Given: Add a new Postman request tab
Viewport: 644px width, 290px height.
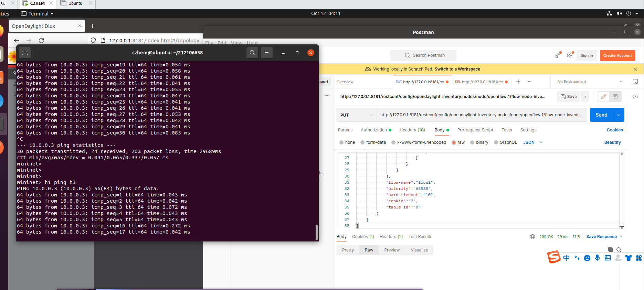Looking at the screenshot, I should click(518, 82).
